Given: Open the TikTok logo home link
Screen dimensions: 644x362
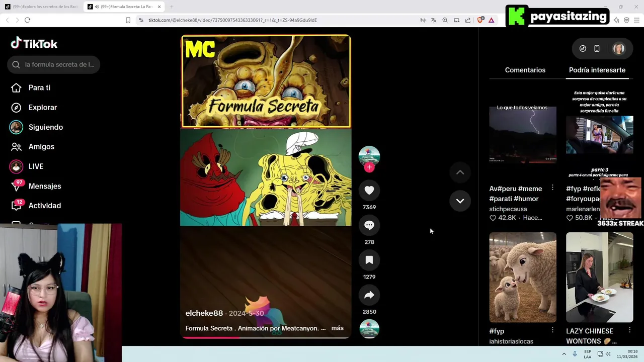Looking at the screenshot, I should 34,44.
